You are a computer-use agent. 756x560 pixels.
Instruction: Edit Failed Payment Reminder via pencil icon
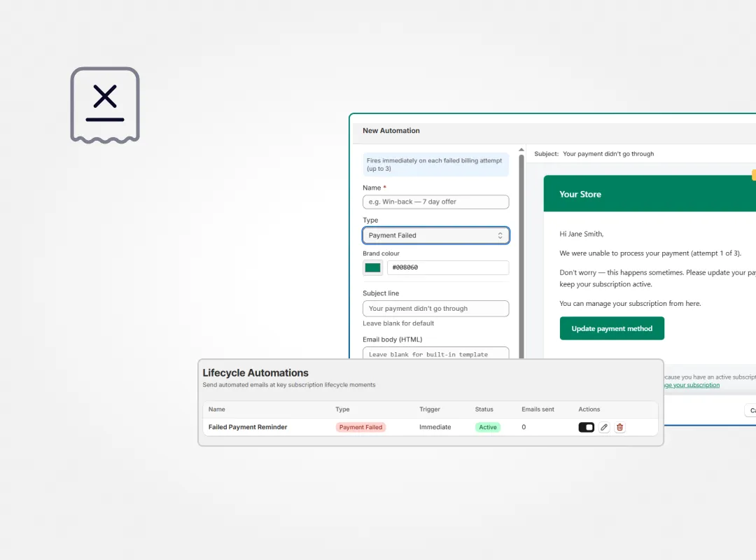pyautogui.click(x=603, y=428)
